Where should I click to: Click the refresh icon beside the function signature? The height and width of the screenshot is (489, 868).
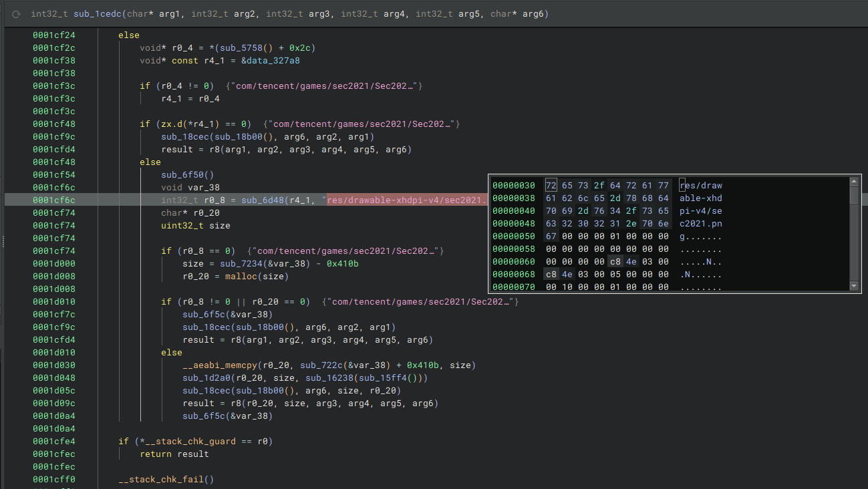click(x=17, y=14)
